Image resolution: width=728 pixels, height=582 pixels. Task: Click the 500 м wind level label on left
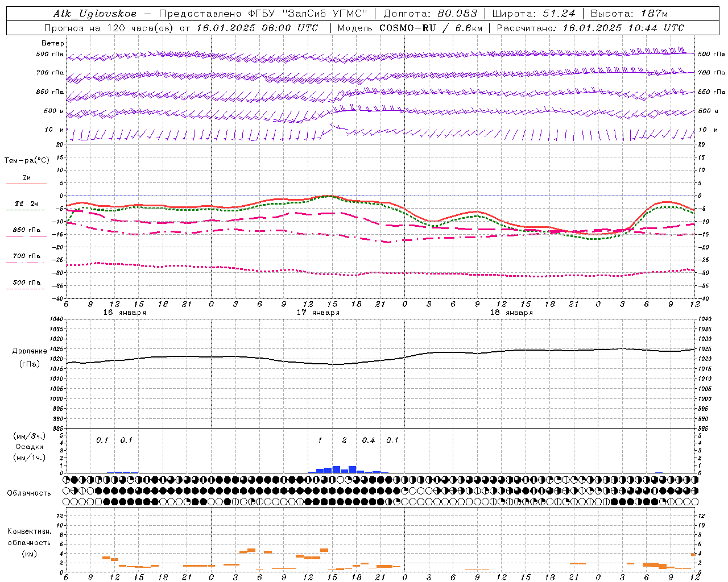[x=54, y=111]
